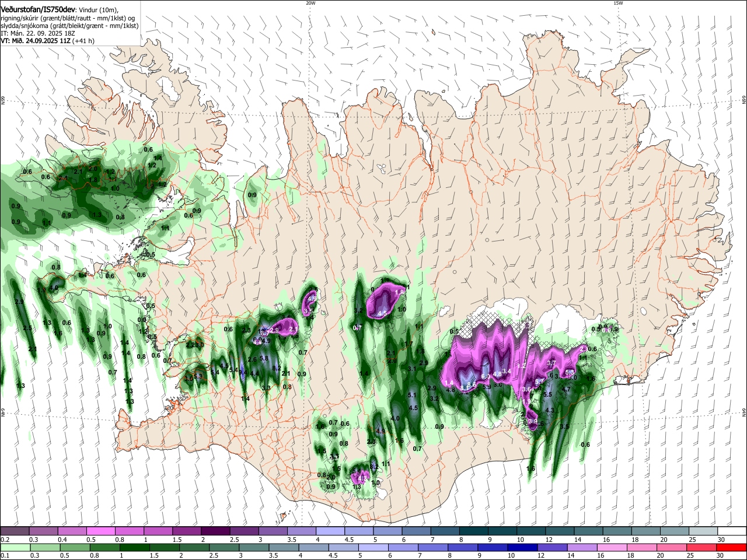Click the 5.1 precipitation value on the map

tap(412, 395)
